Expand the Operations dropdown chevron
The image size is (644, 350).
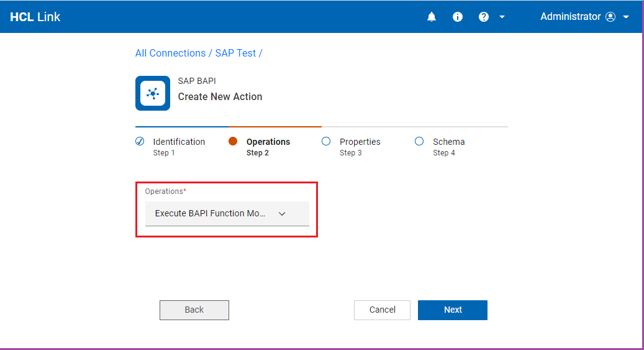point(282,213)
